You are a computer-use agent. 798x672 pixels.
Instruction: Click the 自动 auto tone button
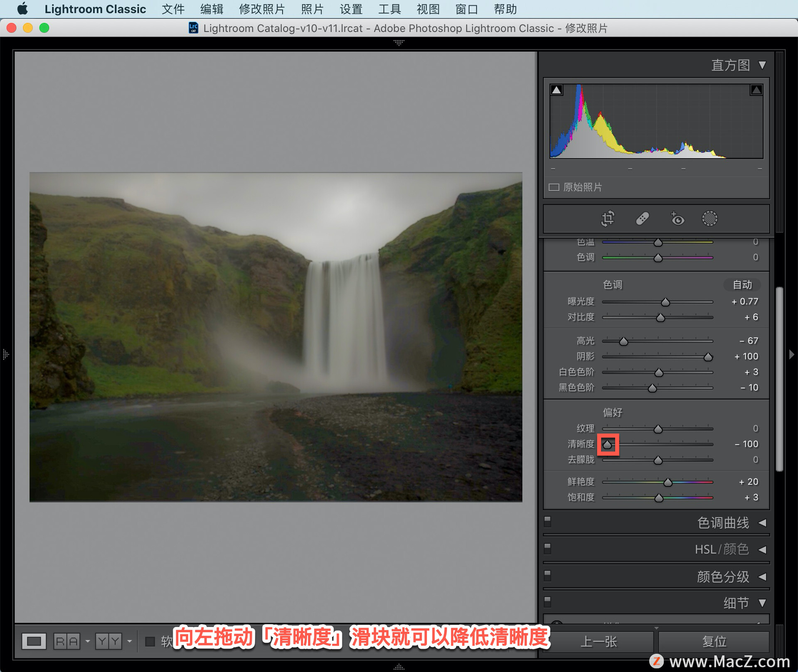[x=742, y=285]
